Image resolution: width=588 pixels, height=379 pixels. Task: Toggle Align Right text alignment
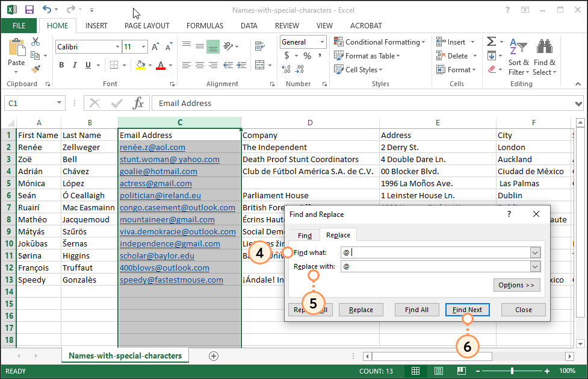tap(213, 65)
